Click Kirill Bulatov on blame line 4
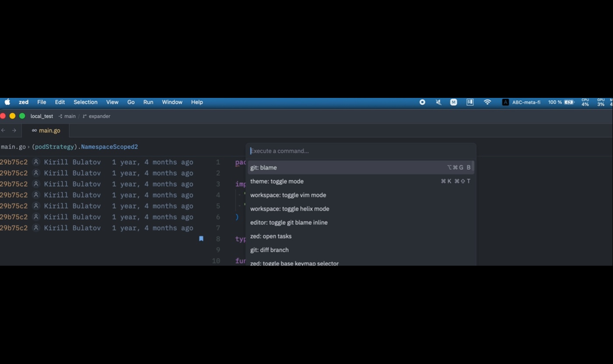613x364 pixels. (72, 195)
